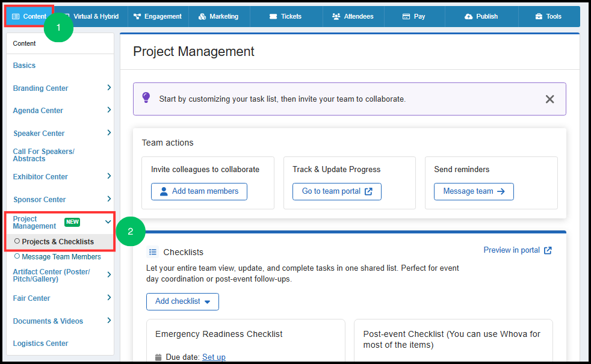Open Artifact Center (Poster/Pitch/Gallery)

[51, 276]
